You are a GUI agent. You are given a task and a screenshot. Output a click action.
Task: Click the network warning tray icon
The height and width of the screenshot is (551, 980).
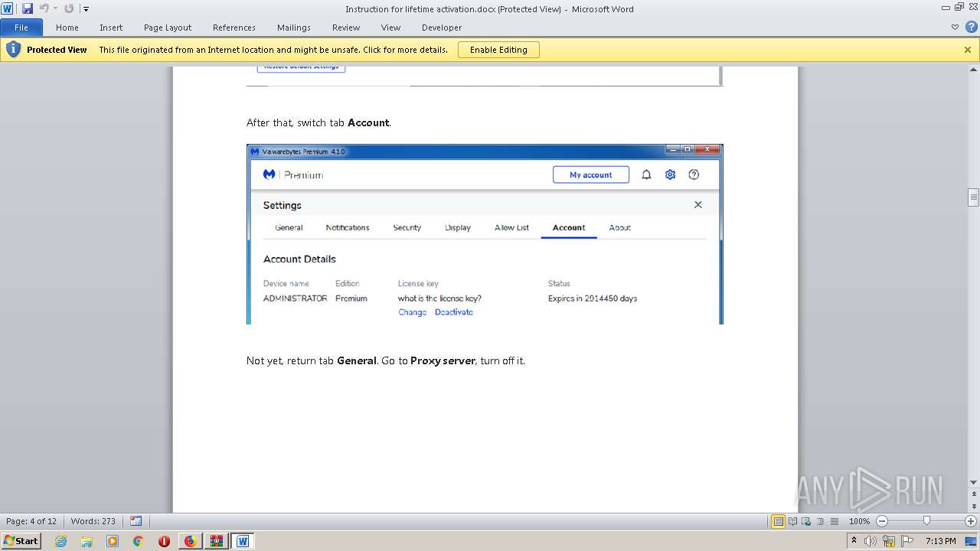(x=888, y=541)
